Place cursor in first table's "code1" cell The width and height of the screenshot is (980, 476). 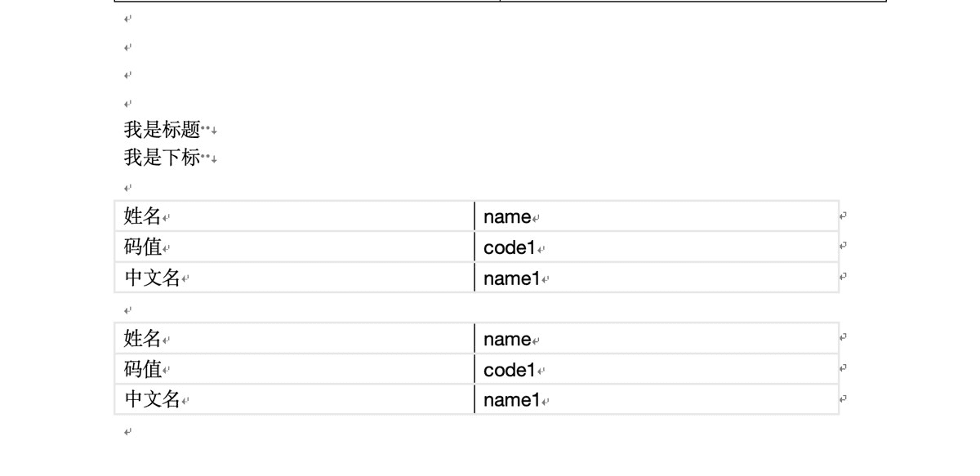click(x=509, y=248)
